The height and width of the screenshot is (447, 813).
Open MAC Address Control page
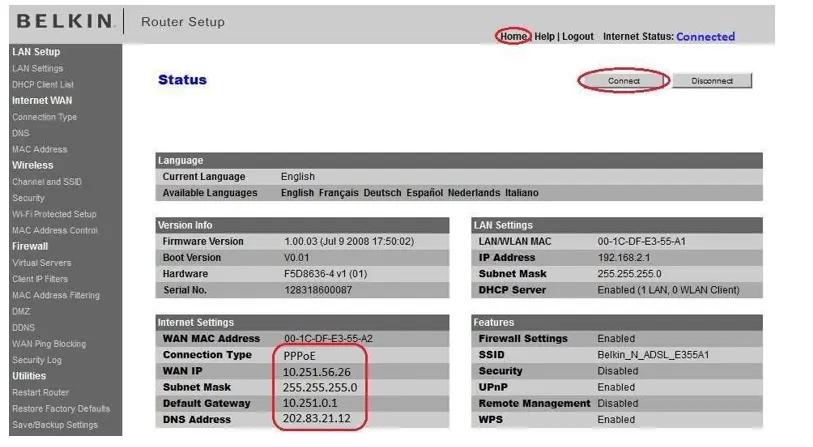54,230
